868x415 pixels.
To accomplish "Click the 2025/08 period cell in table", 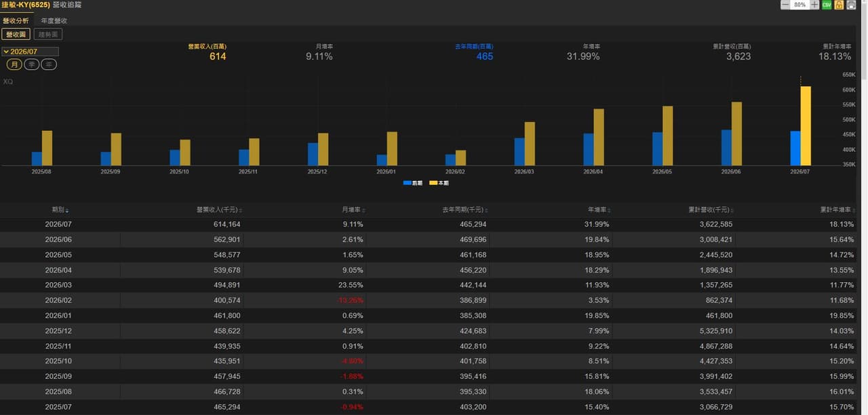I will (58, 392).
